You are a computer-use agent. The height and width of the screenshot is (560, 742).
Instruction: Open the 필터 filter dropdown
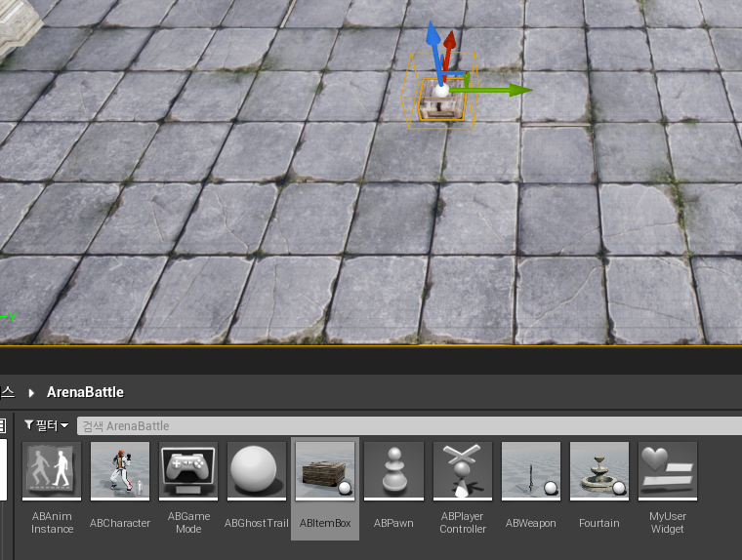47,425
